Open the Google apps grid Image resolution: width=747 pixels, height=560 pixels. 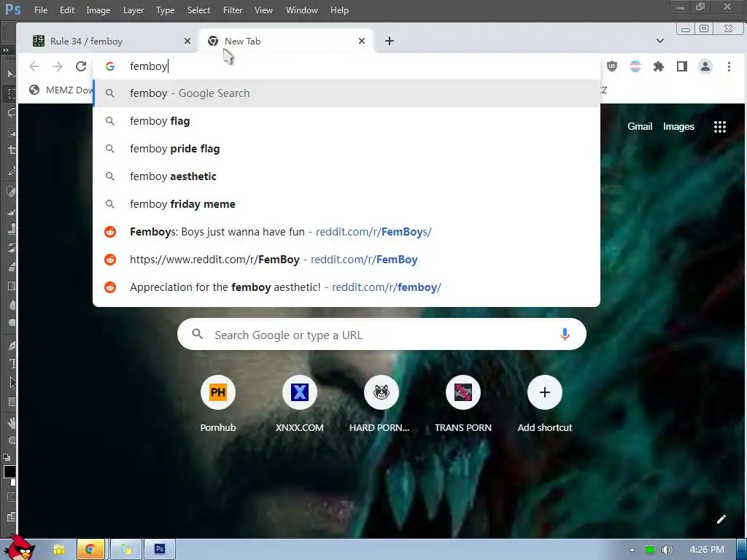[720, 127]
